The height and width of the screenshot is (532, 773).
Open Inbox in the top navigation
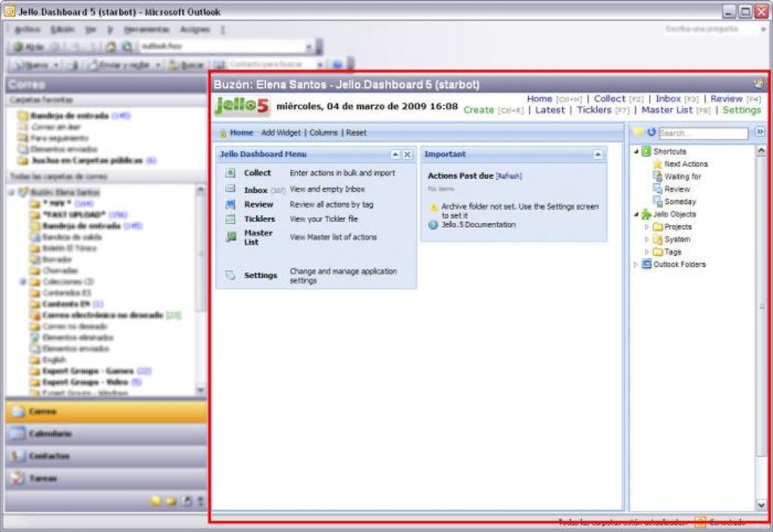(668, 99)
